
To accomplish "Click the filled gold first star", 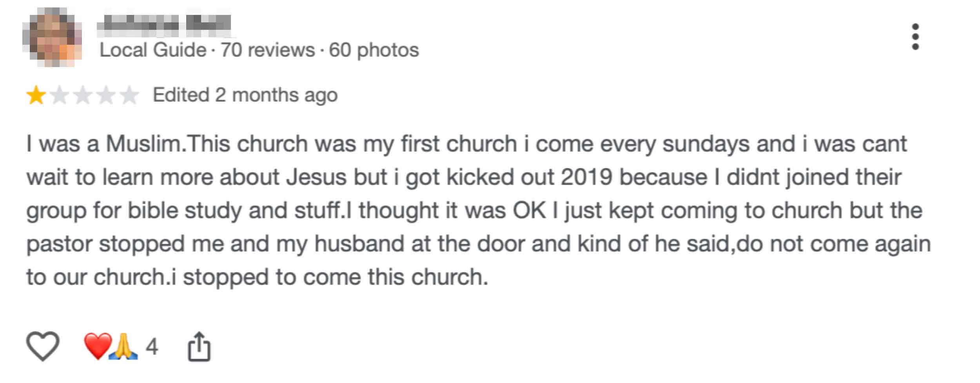I will click(36, 95).
